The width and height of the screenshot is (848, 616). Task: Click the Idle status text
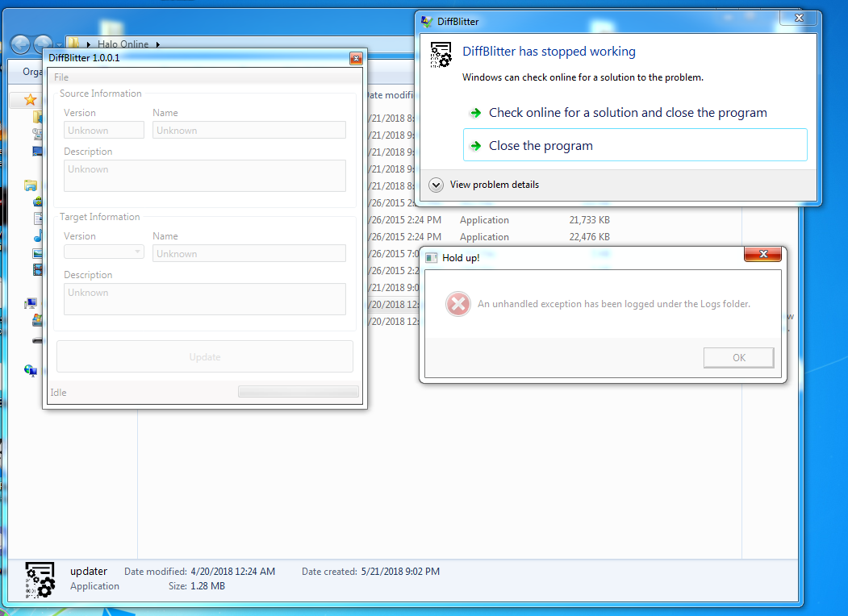tap(58, 393)
